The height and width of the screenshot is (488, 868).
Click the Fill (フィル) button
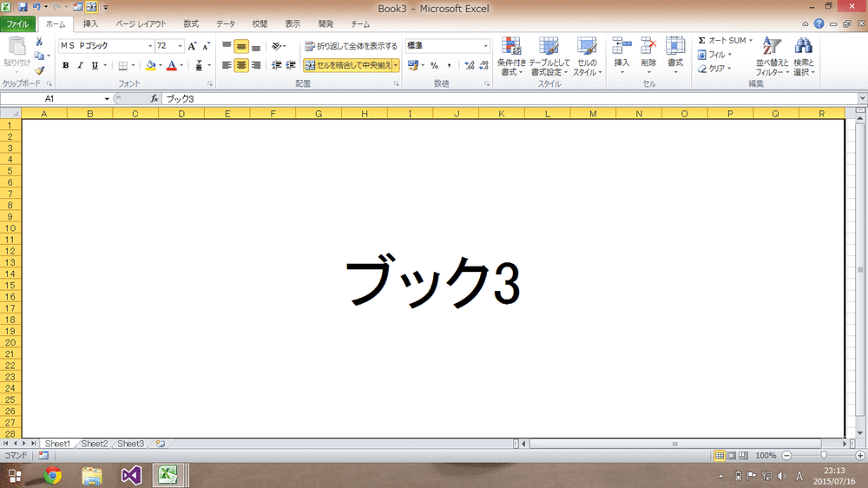pos(714,55)
